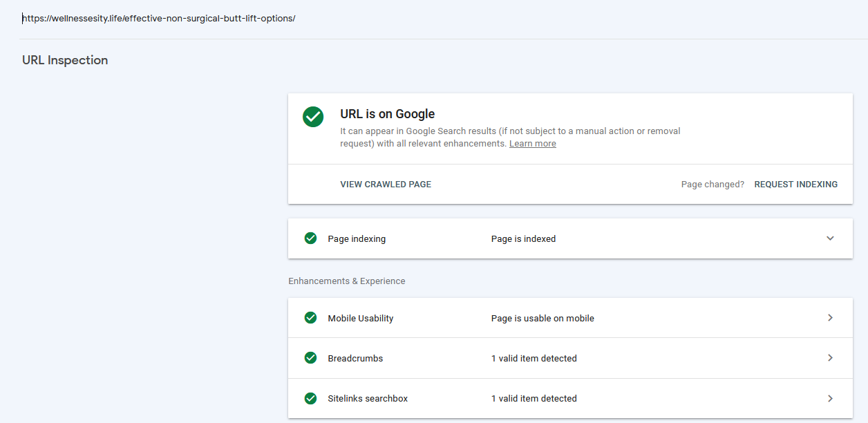
Task: Click REQUEST INDEXING
Action: [795, 185]
